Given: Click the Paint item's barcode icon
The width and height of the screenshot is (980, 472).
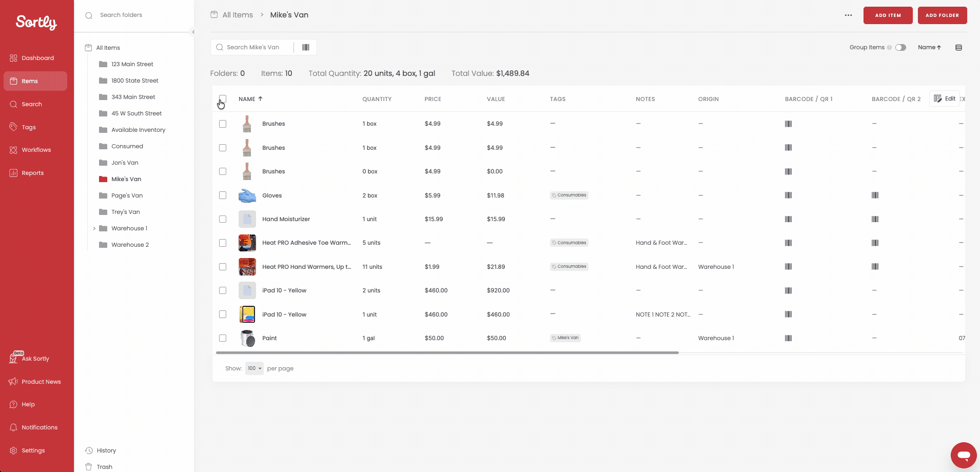Looking at the screenshot, I should (x=788, y=338).
